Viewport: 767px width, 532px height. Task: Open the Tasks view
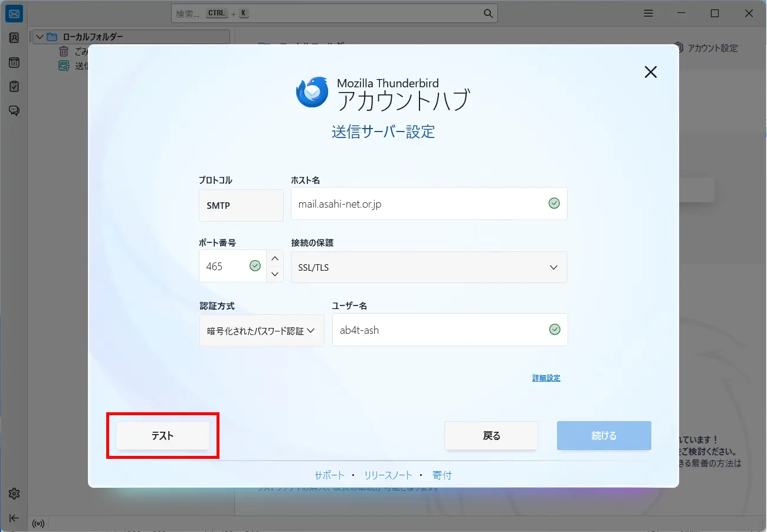point(14,86)
